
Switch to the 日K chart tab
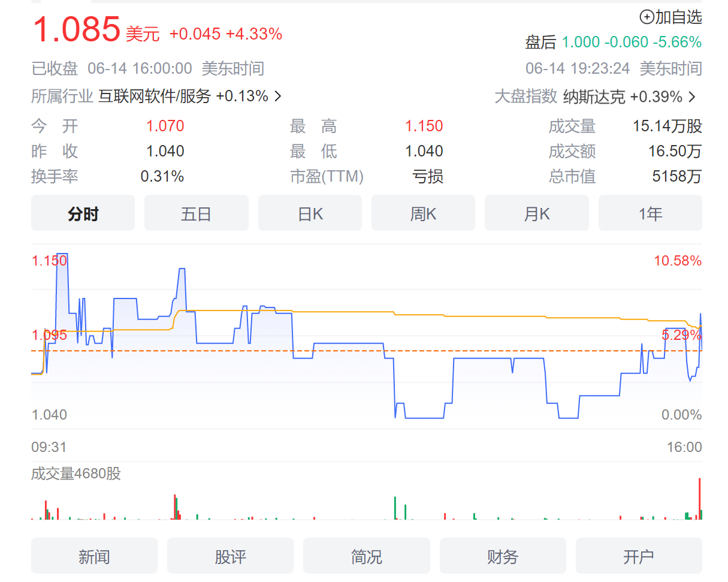[x=310, y=213]
